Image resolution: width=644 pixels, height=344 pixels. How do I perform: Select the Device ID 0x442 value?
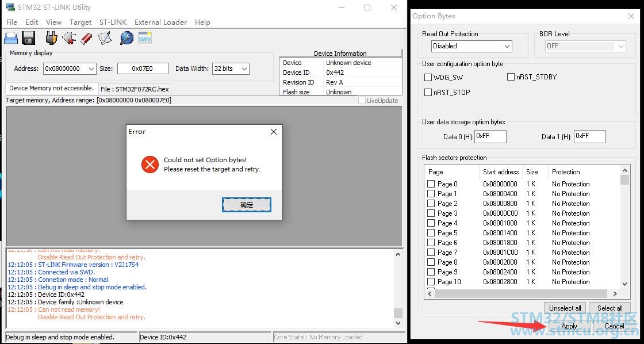tap(335, 72)
